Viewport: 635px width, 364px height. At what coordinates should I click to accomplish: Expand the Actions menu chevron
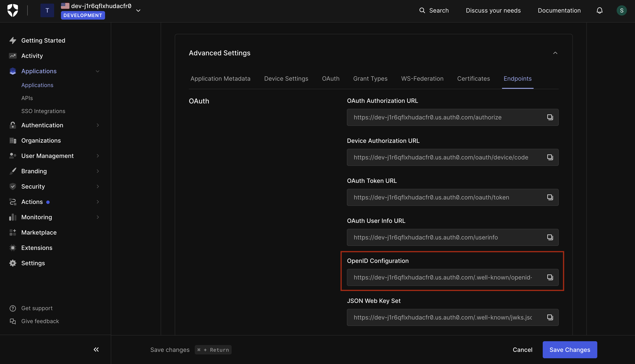pyautogui.click(x=98, y=202)
